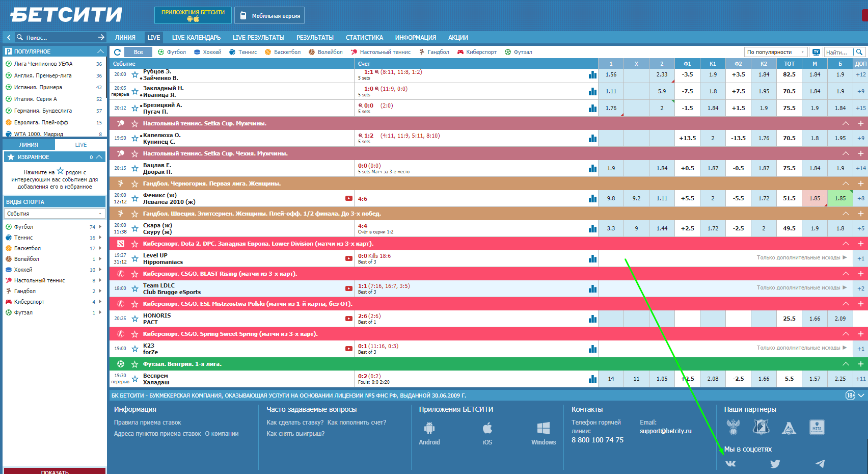The width and height of the screenshot is (868, 474).
Task: Filter live events by Киберспорт
Action: (477, 52)
